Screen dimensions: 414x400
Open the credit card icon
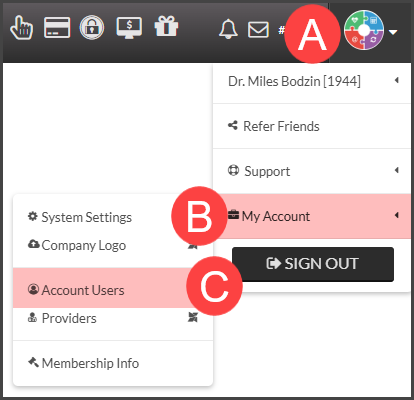[57, 27]
